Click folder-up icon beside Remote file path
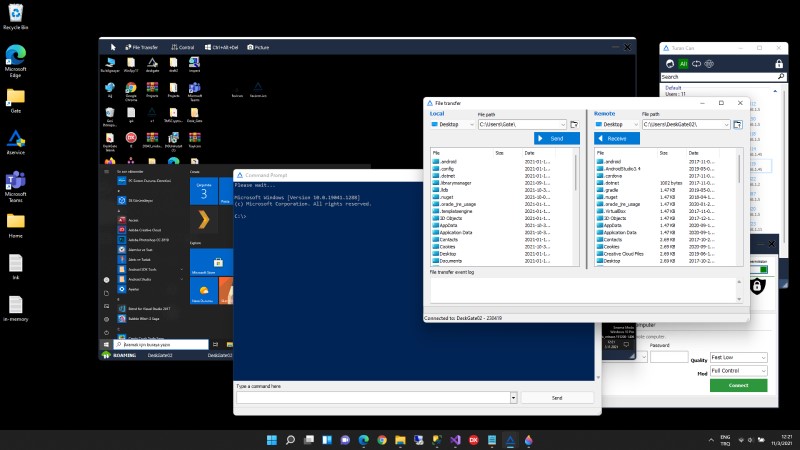800x450 pixels. [738, 124]
